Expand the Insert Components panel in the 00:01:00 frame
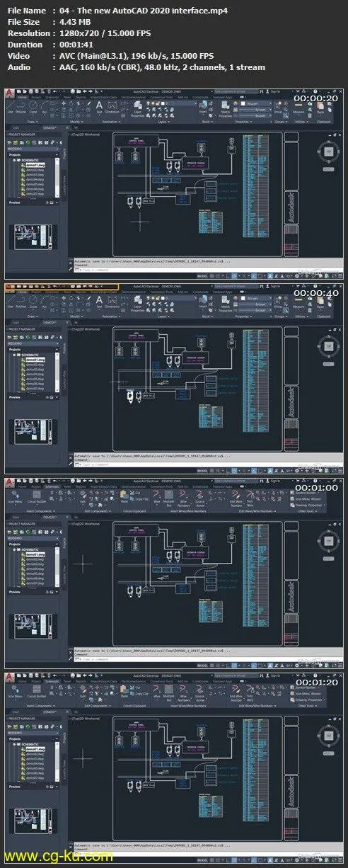 tap(41, 511)
